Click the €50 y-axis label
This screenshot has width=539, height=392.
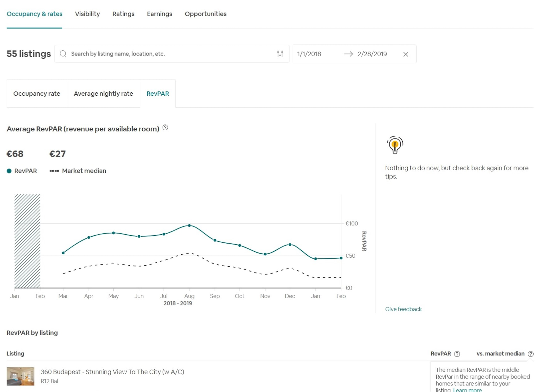(x=350, y=256)
